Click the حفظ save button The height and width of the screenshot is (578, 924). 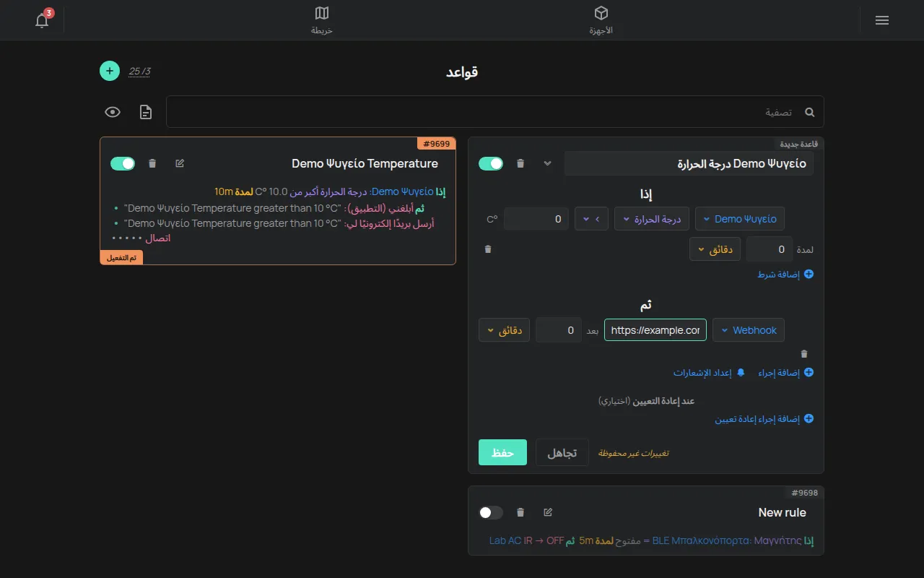[502, 452]
